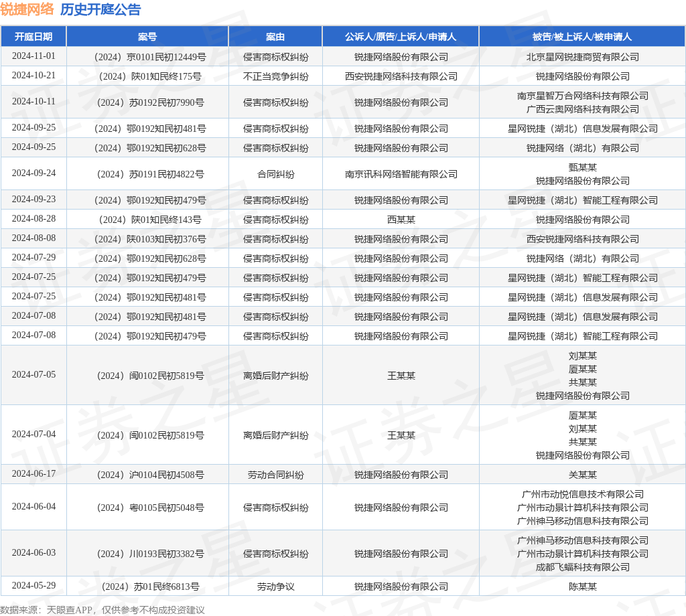Image resolution: width=686 pixels, height=616 pixels.
Task: Select defendant 广州市动悦信息技术有限公司
Action: [x=582, y=494]
